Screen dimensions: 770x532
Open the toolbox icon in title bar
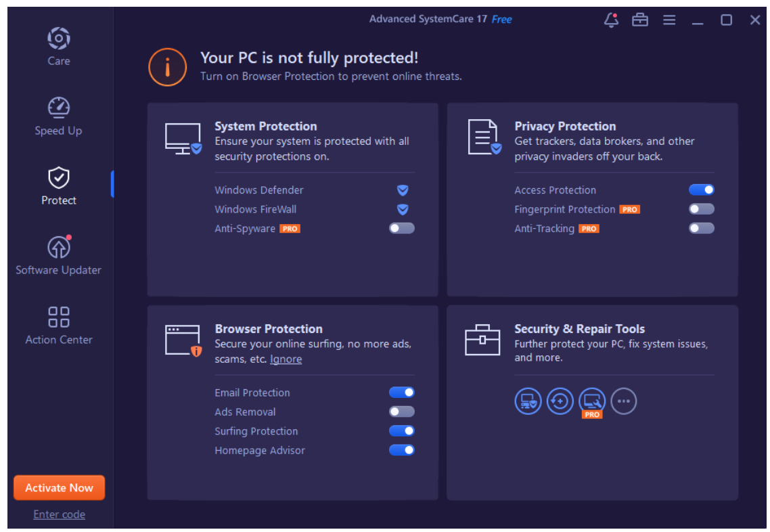point(640,20)
